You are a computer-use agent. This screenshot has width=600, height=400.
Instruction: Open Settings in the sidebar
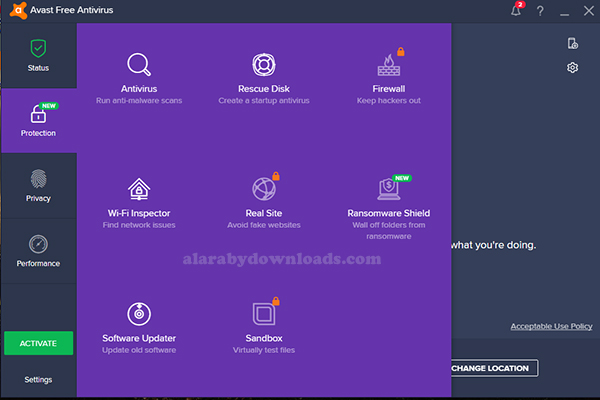(x=38, y=379)
